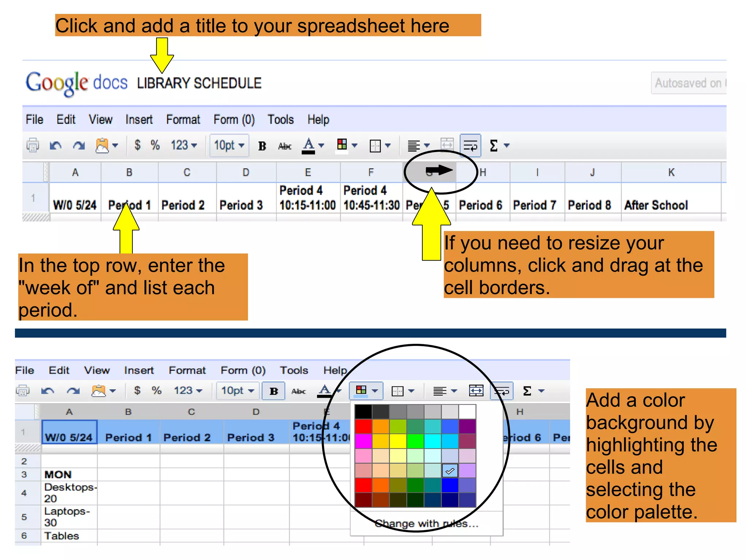Screen dimensions: 747x560
Task: Open the 10pt font size dropdown, lower toolbar
Action: click(x=238, y=391)
